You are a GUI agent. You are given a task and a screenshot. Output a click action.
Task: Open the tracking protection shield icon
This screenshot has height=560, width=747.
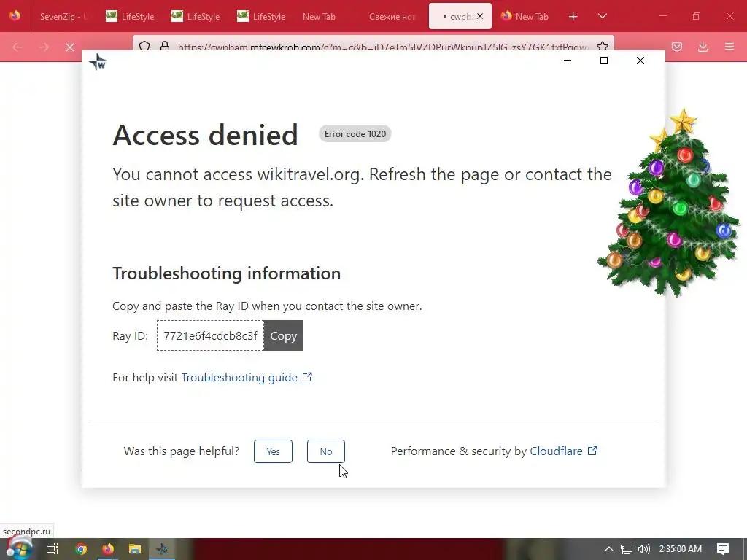tap(144, 46)
